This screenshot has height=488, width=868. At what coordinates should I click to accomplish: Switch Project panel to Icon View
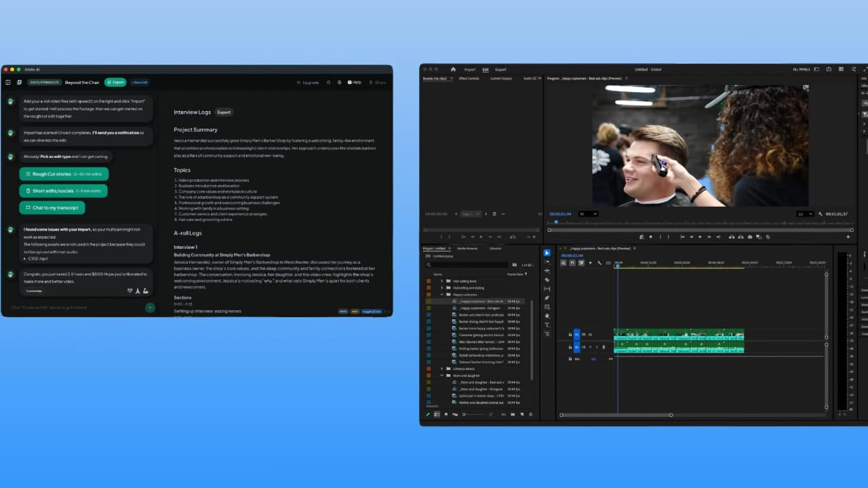(x=446, y=414)
